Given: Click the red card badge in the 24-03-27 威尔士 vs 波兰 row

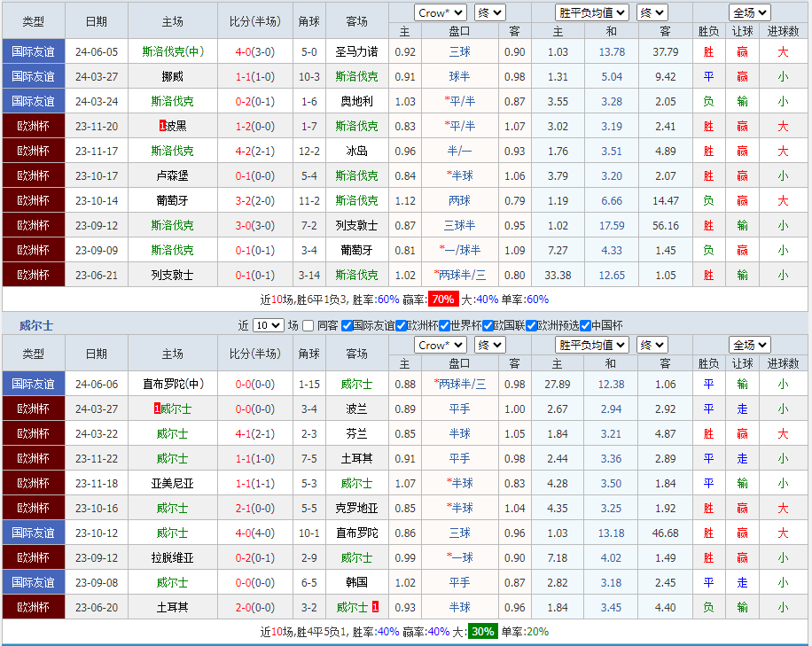Looking at the screenshot, I should 157,409.
